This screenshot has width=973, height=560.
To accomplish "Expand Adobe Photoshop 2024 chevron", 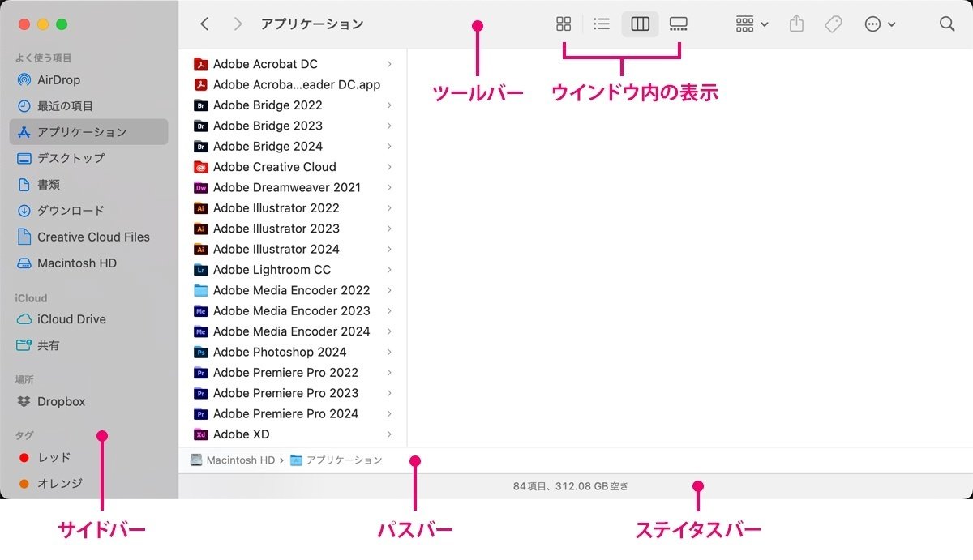I will coord(390,353).
